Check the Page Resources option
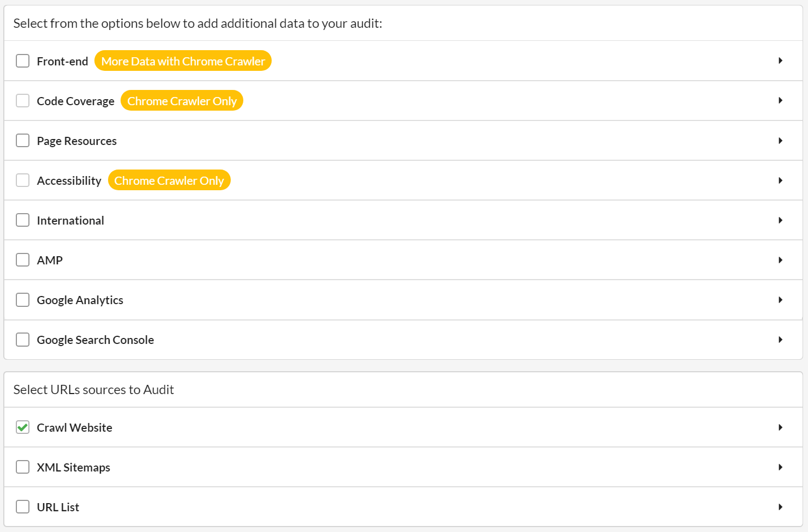The width and height of the screenshot is (808, 532). [22, 140]
